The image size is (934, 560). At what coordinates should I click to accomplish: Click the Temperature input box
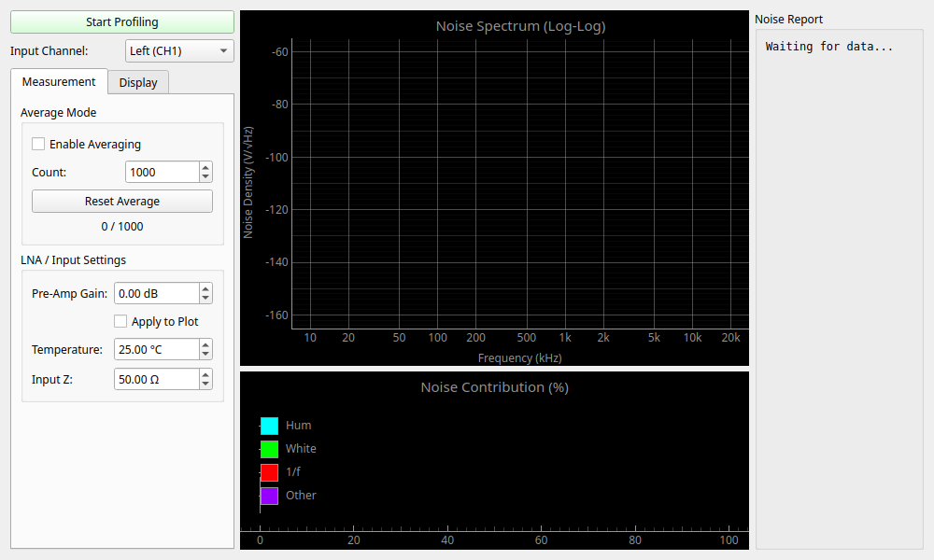159,349
